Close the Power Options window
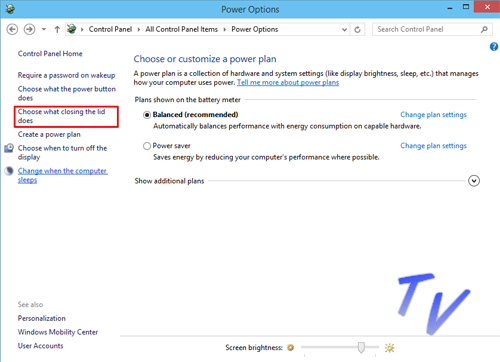500x362 pixels. (x=487, y=7)
